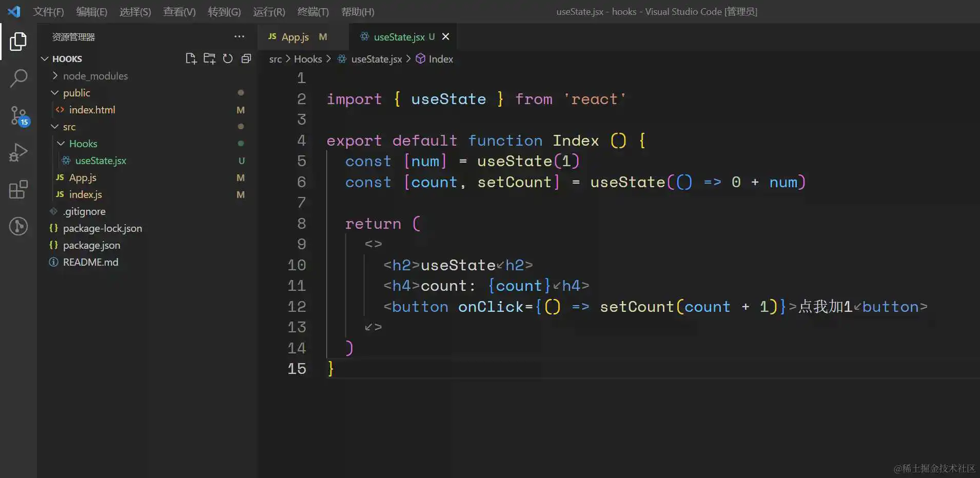Image resolution: width=980 pixels, height=478 pixels.
Task: Open the 编辑(E) menu
Action: tap(91, 11)
